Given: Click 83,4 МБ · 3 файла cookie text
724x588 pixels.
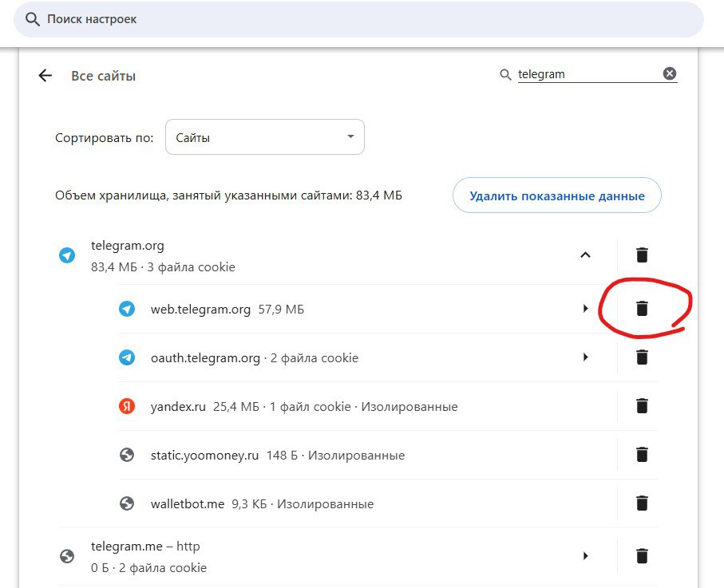Looking at the screenshot, I should 163,267.
